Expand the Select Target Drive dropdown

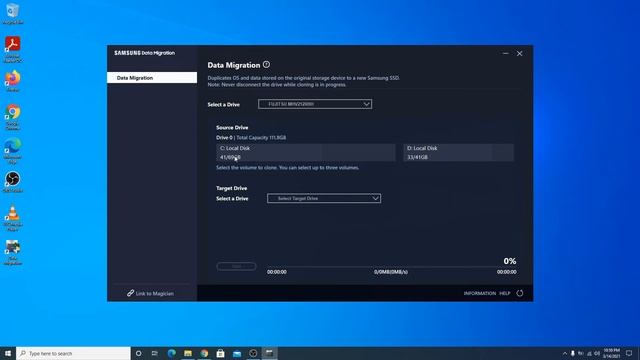click(x=324, y=198)
